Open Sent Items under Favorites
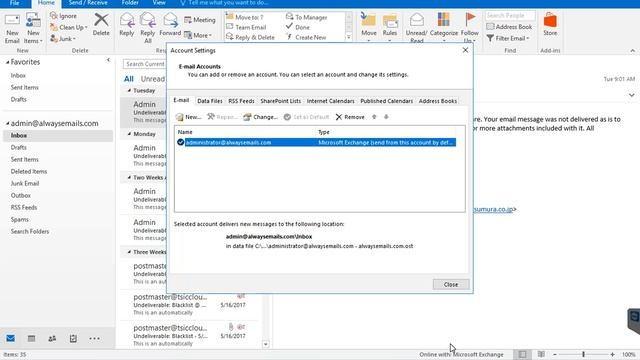The image size is (640, 360). coord(24,87)
